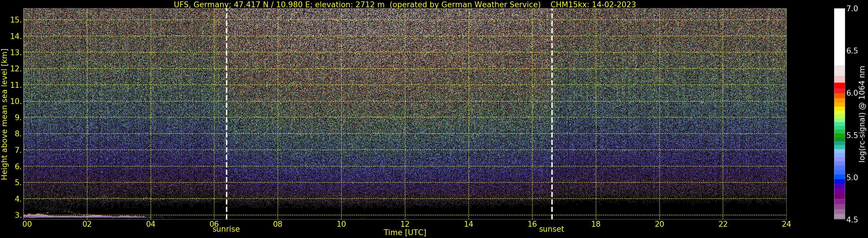
Task: Click time axis tick label '06'
Action: [214, 224]
